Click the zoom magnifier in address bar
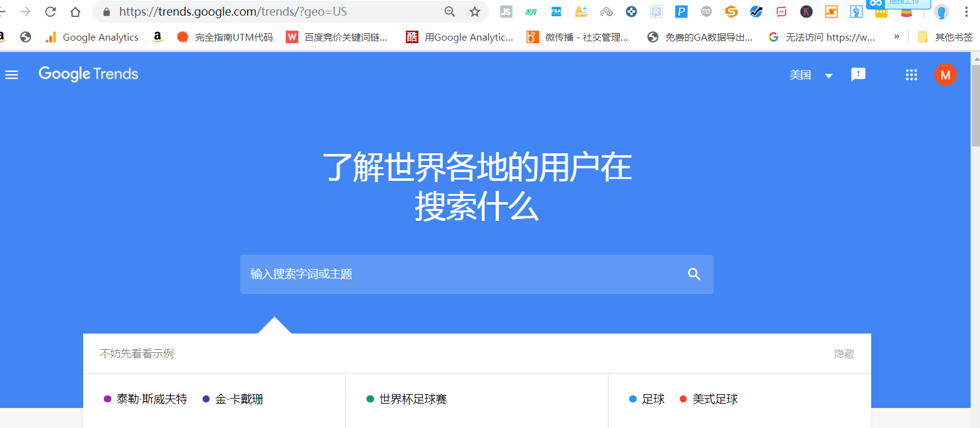 pyautogui.click(x=450, y=11)
